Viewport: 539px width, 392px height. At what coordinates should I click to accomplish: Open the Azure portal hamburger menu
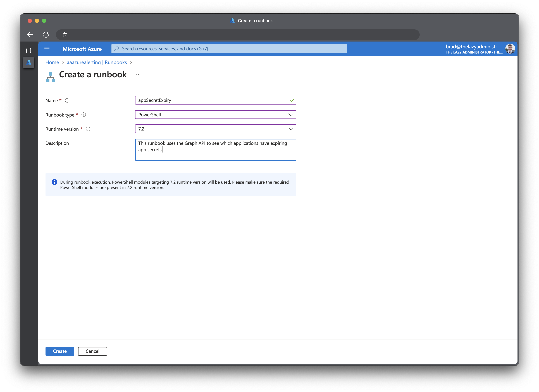tap(47, 49)
